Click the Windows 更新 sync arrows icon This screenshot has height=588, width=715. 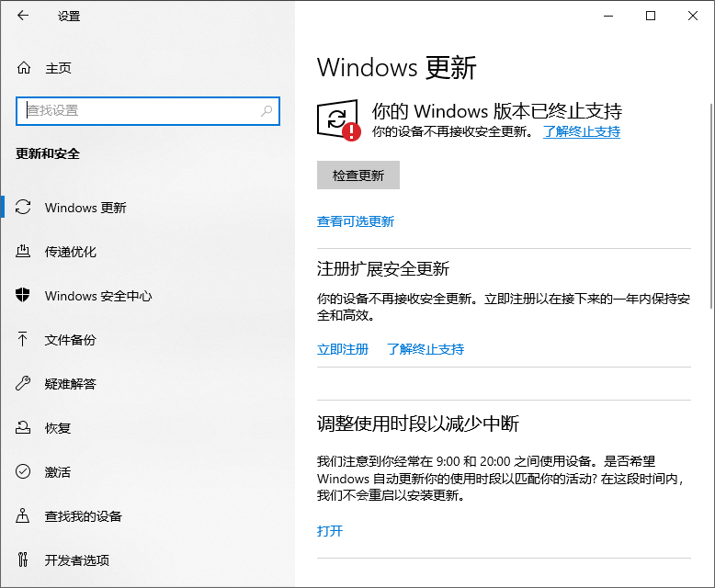(x=23, y=207)
